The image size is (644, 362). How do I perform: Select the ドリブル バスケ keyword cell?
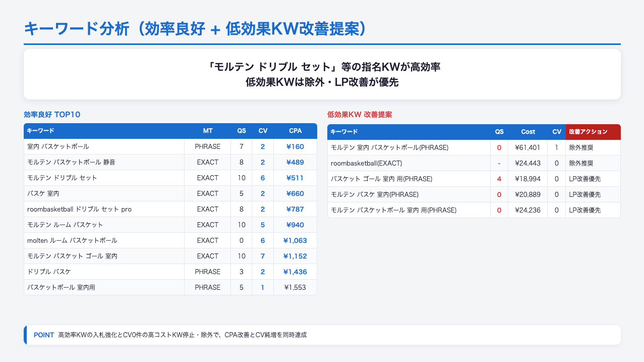pos(49,272)
